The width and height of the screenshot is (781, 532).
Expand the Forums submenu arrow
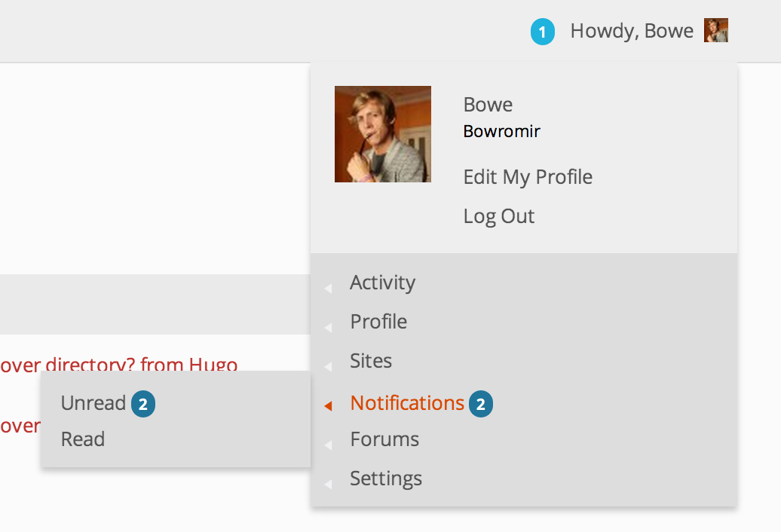click(x=328, y=445)
